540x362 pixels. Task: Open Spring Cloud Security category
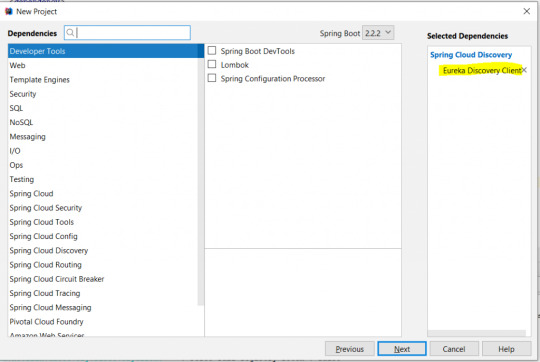tap(103, 208)
